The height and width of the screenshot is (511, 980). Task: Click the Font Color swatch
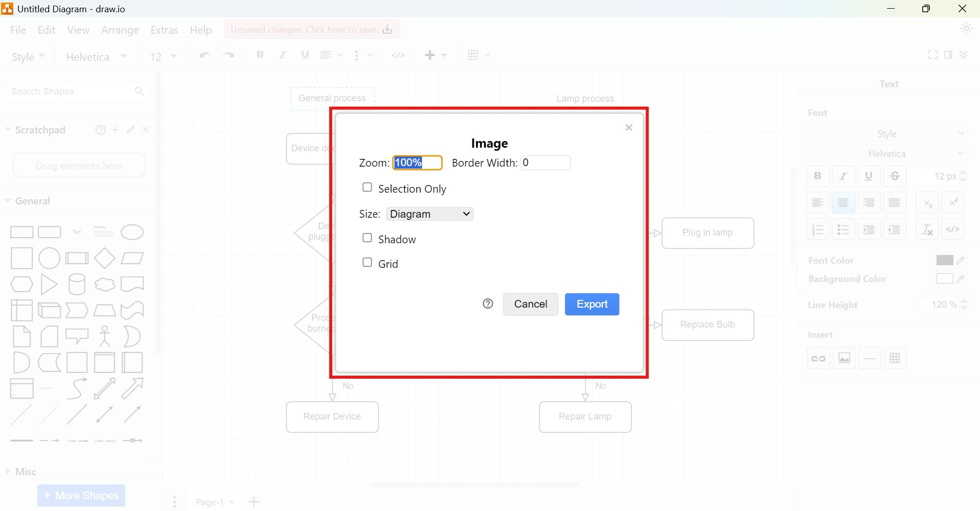click(945, 260)
